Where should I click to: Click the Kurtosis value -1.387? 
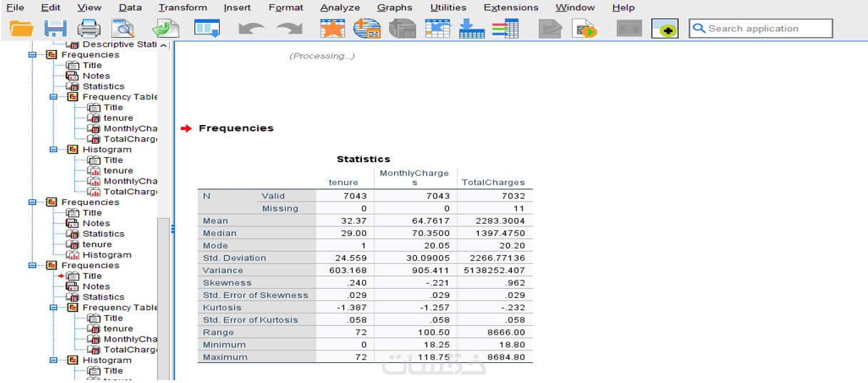pos(351,307)
